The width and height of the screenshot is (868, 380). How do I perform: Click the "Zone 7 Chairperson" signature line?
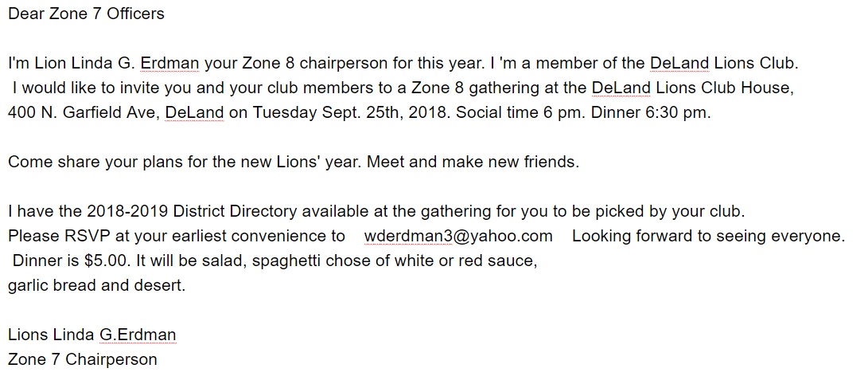[x=83, y=359]
